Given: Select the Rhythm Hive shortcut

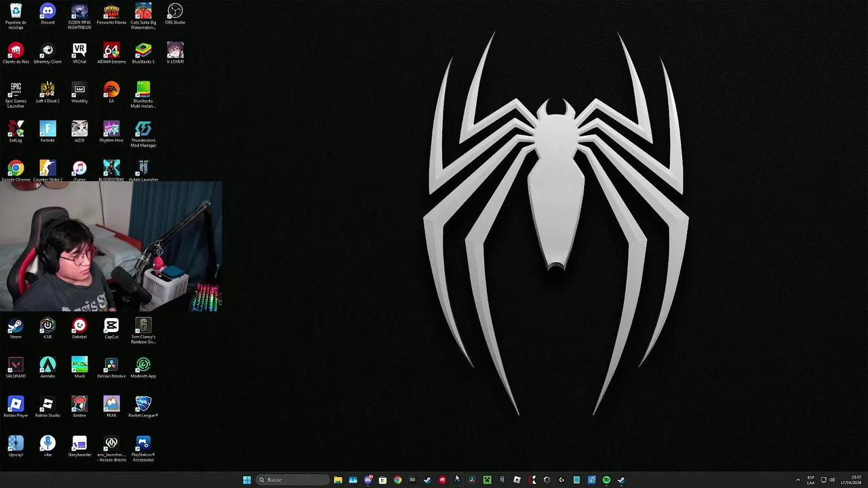Looking at the screenshot, I should 111,132.
